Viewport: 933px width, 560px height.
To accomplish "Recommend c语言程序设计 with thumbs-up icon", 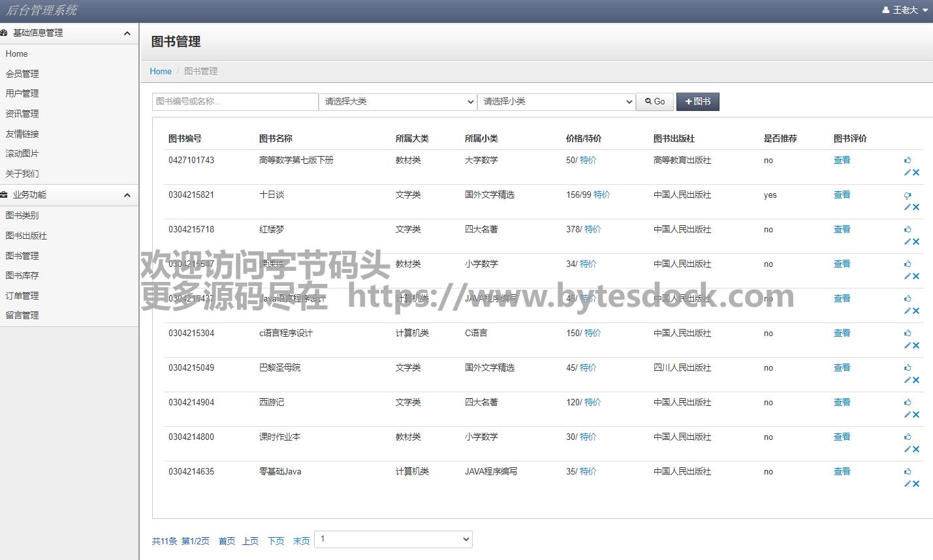I will click(x=908, y=333).
